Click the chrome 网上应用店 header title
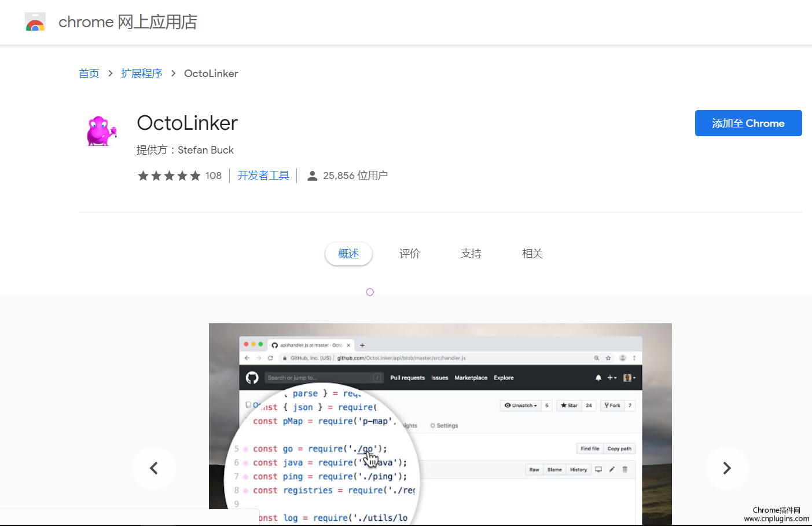 (x=128, y=22)
